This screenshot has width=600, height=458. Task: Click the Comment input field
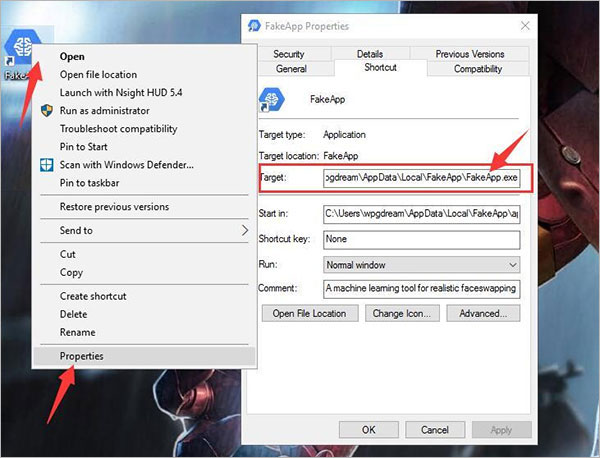422,288
